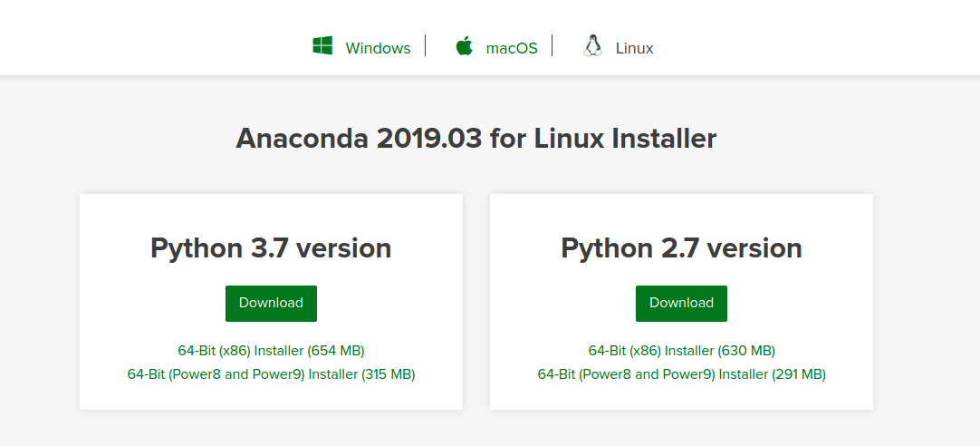Click the Python 2.7 version heading
The height and width of the screenshot is (446, 980).
coord(681,247)
